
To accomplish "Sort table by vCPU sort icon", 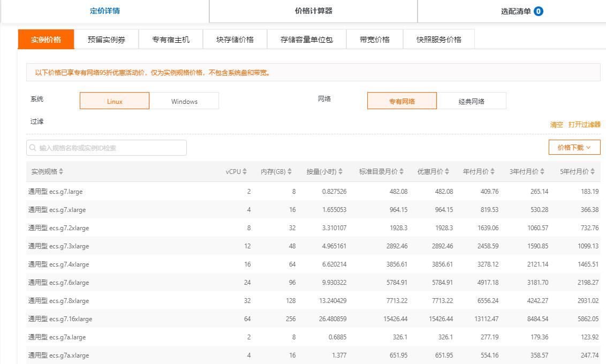I will (245, 172).
